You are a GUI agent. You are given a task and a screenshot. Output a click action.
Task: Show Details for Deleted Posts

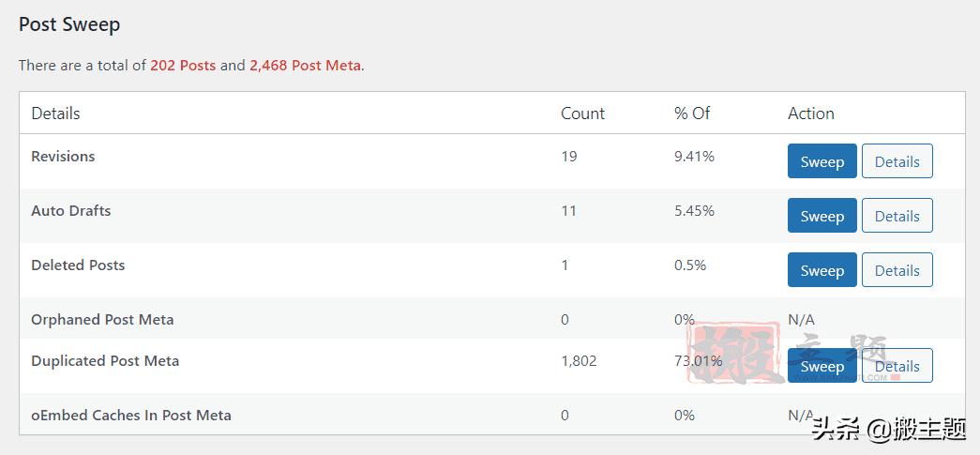(897, 270)
